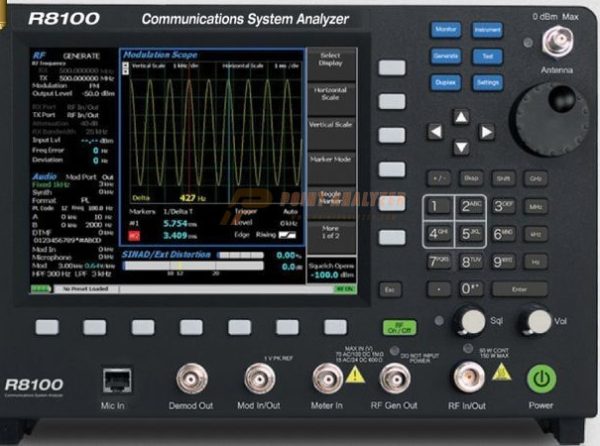Open the Test mode button
600x446 pixels.
click(x=487, y=56)
